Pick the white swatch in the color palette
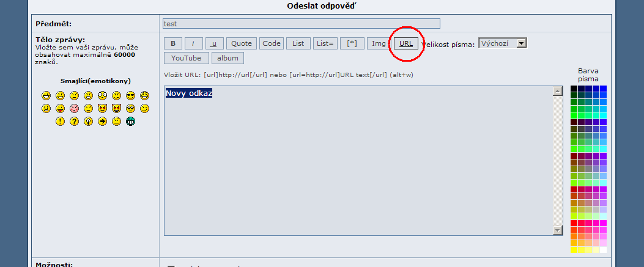The width and height of the screenshot is (644, 267). point(603,249)
